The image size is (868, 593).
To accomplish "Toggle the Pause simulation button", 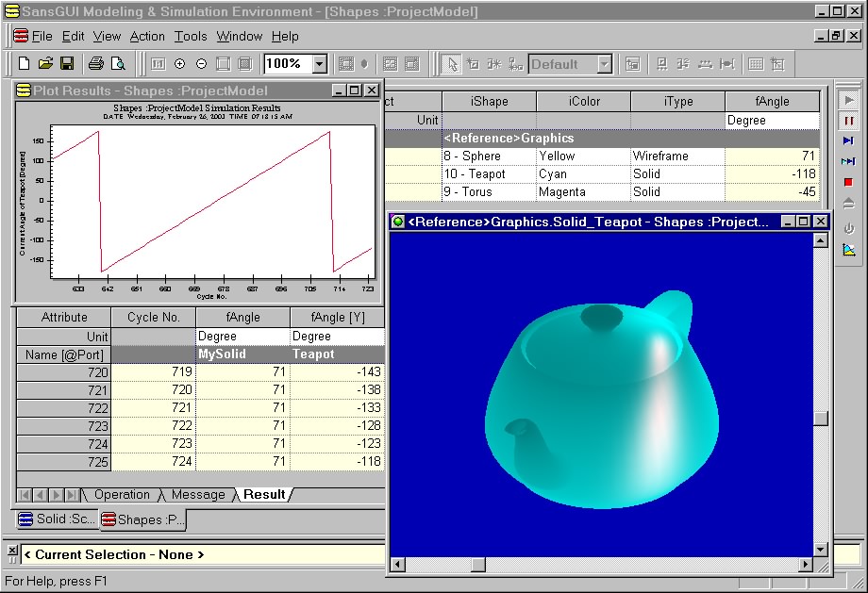I will pos(848,121).
